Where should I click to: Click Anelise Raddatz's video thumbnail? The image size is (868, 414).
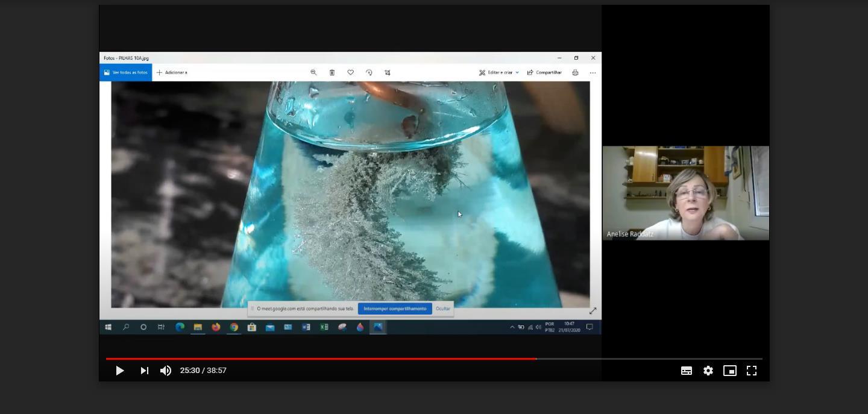[x=685, y=193]
